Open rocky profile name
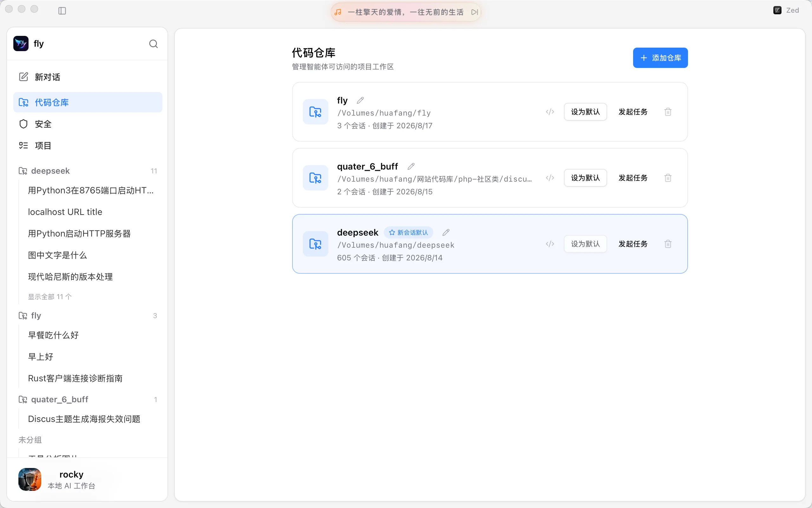The width and height of the screenshot is (812, 508). point(71,474)
